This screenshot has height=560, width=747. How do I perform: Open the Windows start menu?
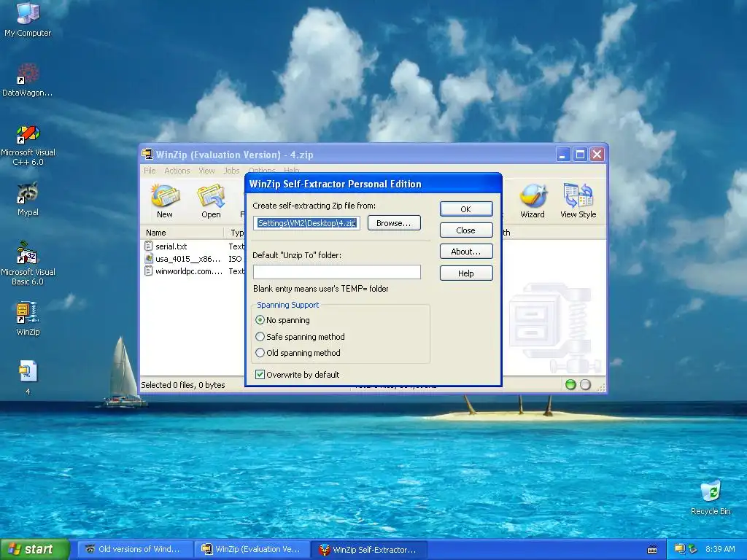pyautogui.click(x=35, y=550)
